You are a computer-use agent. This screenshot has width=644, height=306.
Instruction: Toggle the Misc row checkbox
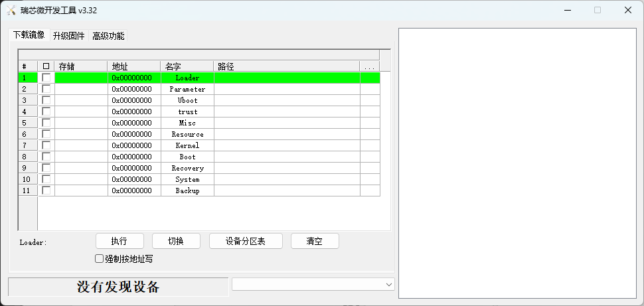[46, 122]
